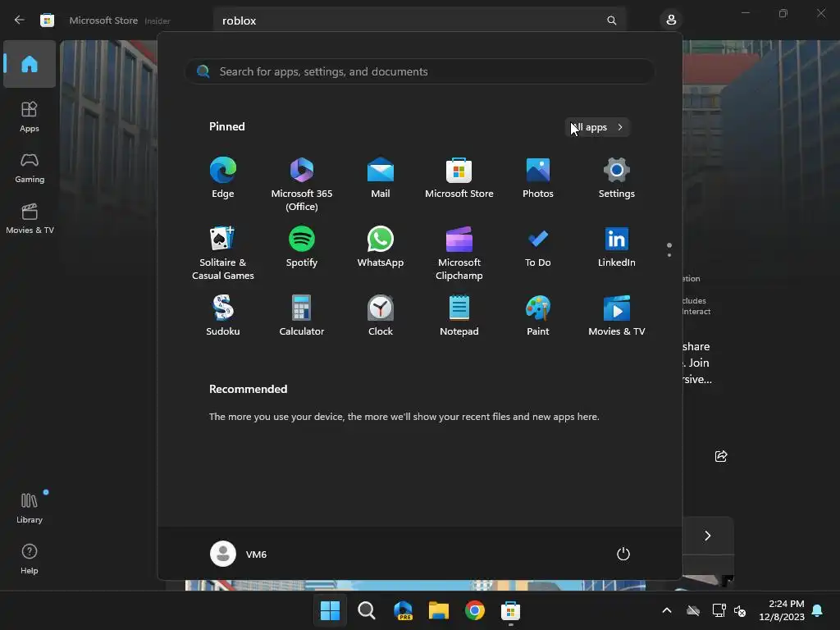The width and height of the screenshot is (840, 630).
Task: Open Edge from pinned apps
Action: coord(223,178)
